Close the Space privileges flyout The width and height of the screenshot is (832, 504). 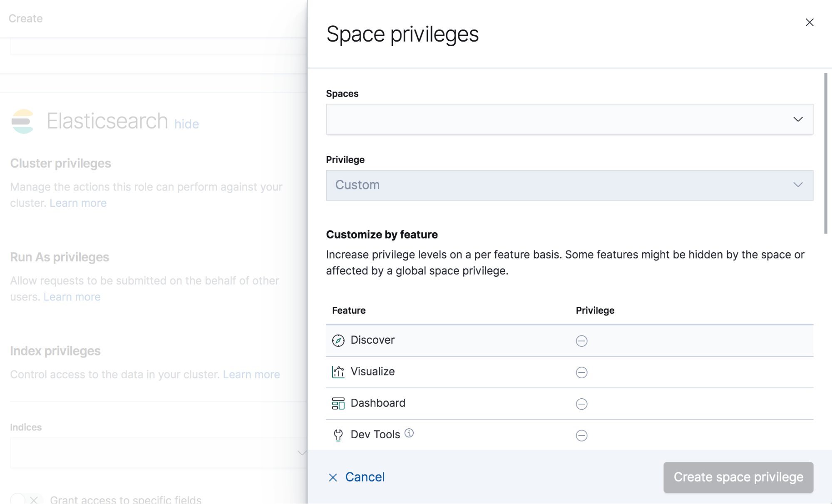click(809, 22)
